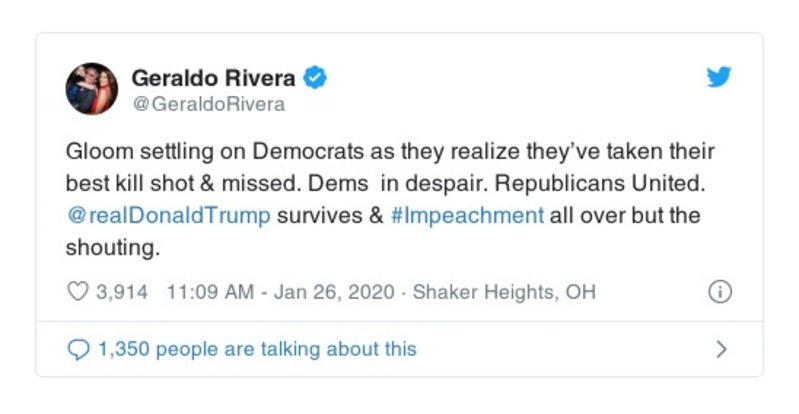This screenshot has height=414, width=799.
Task: Click the 3,914 likes count
Action: (120, 292)
